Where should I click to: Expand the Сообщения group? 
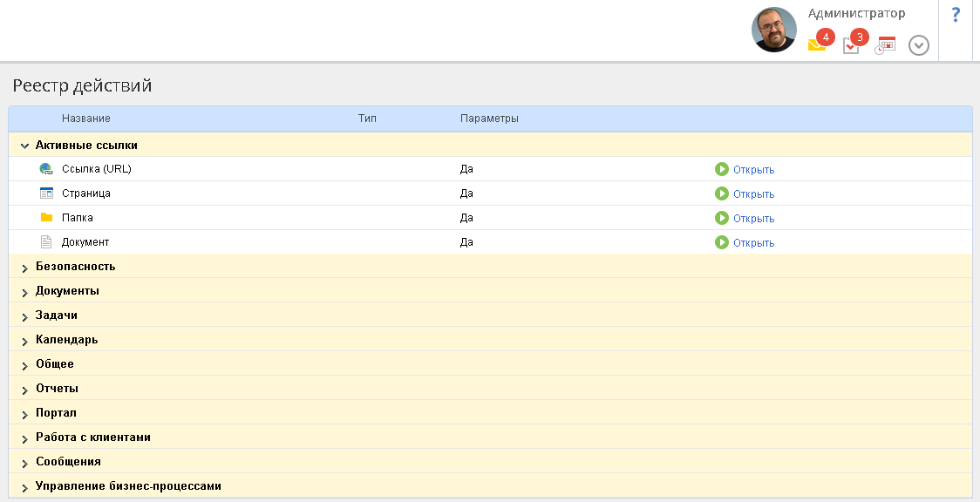(25, 464)
